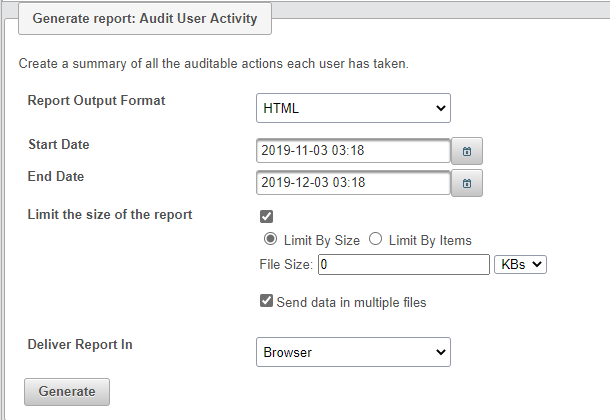Open the End Date calendar picker

pyautogui.click(x=467, y=184)
